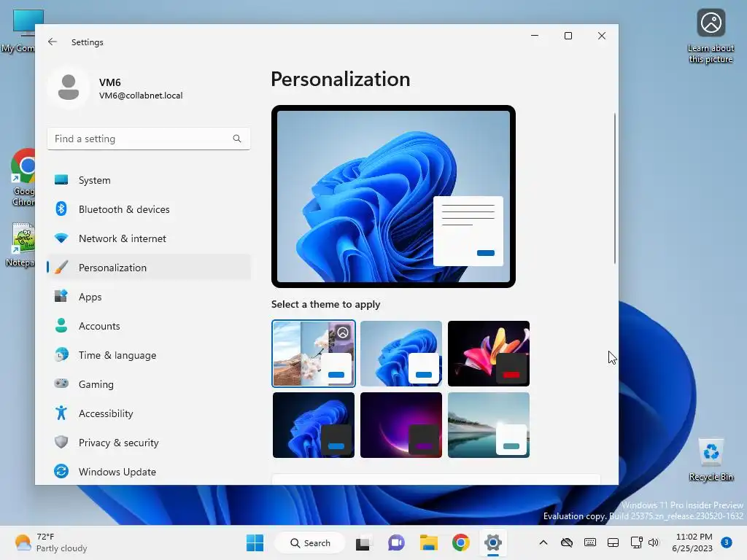747x560 pixels.
Task: Click the Settings window vertical scrollbar
Action: click(x=614, y=189)
